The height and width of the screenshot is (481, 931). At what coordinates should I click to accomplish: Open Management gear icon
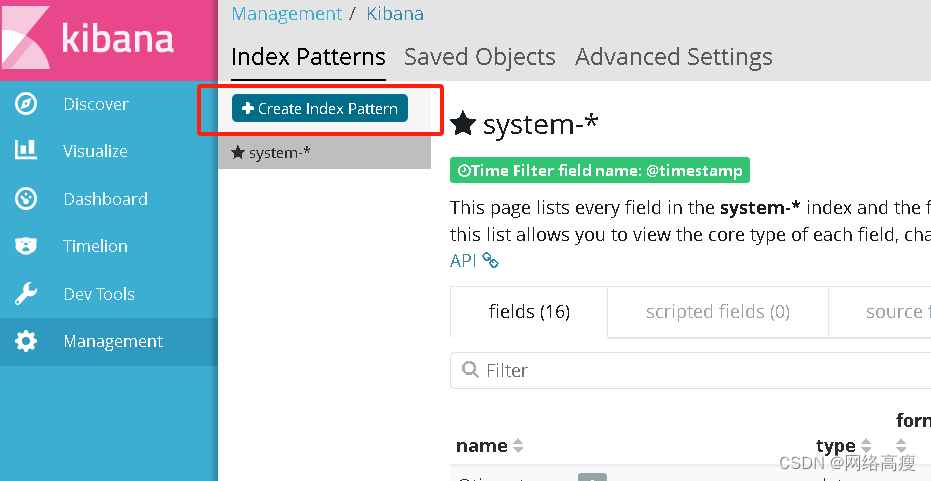pyautogui.click(x=26, y=341)
